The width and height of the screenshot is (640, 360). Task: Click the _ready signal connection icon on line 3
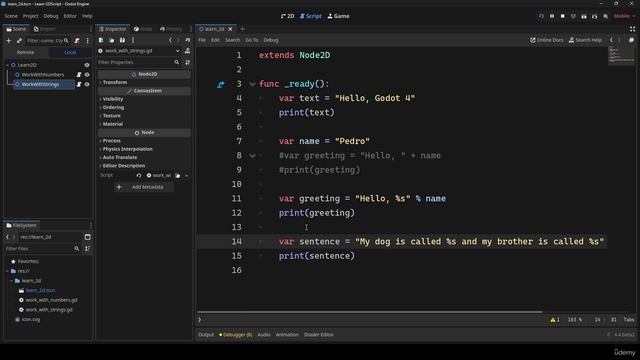(x=220, y=84)
